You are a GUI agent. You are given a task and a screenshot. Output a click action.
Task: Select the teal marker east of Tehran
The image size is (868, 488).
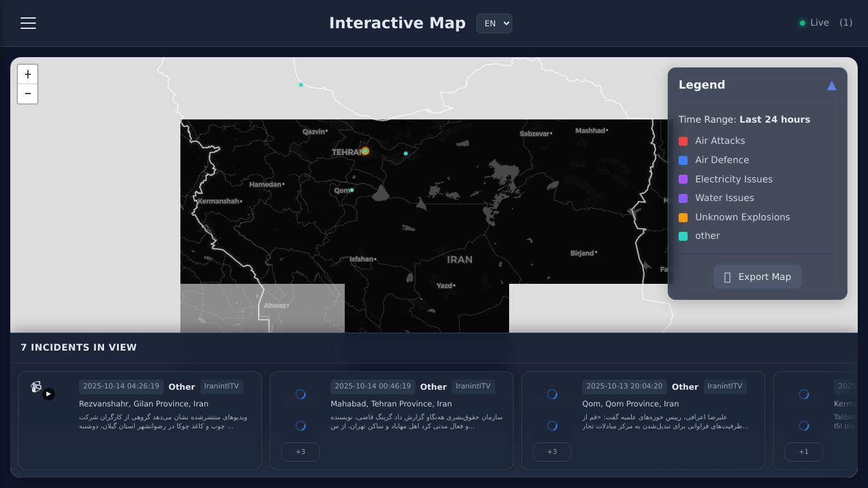point(406,153)
